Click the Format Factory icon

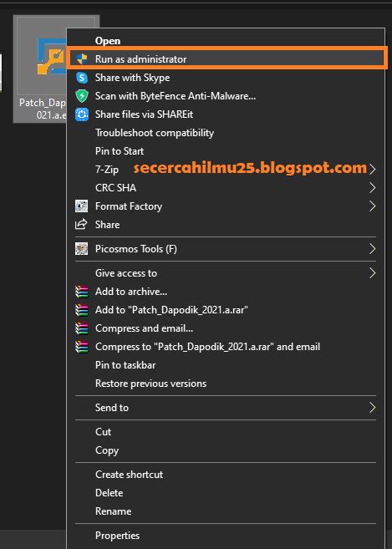point(81,206)
